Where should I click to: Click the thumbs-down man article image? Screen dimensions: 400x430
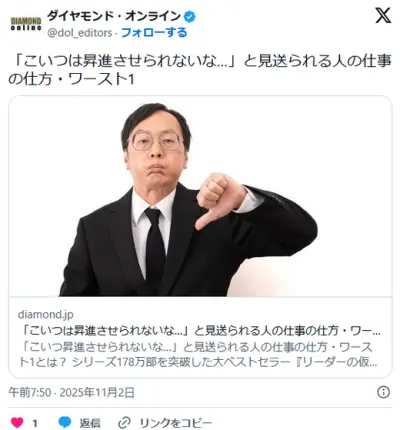click(200, 196)
